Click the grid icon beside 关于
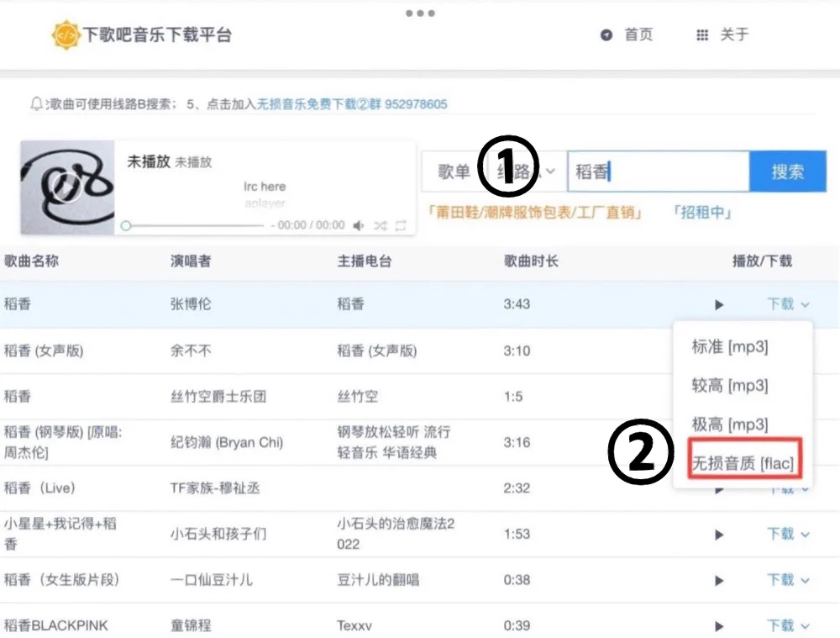The height and width of the screenshot is (638, 840). [703, 34]
